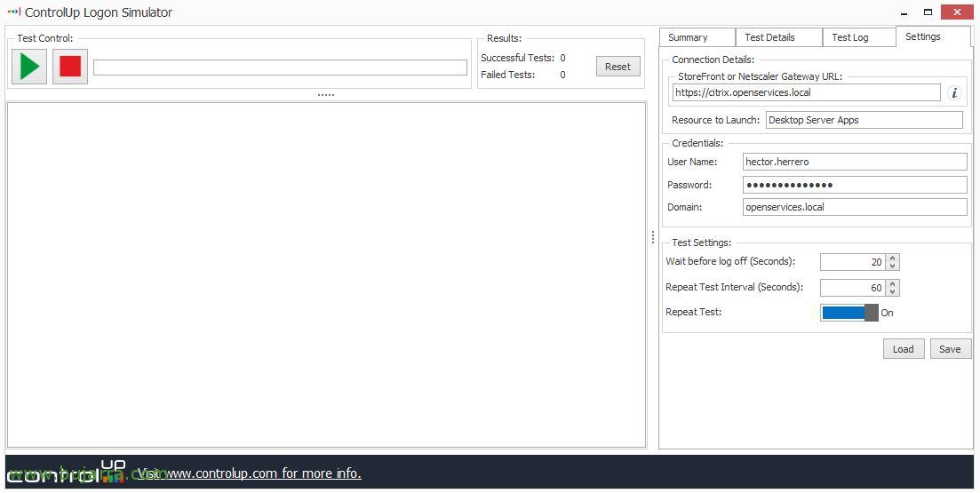Decrease the Wait before log off value
Image resolution: width=980 pixels, height=493 pixels.
(893, 266)
